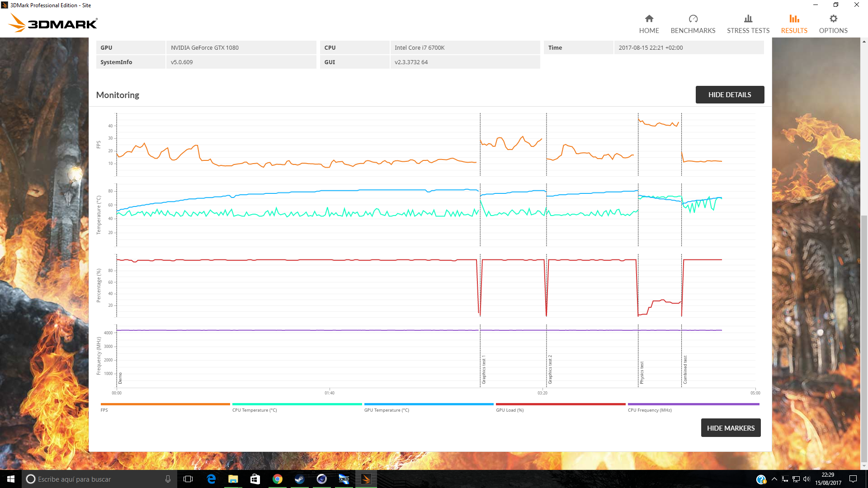Image resolution: width=868 pixels, height=488 pixels.
Task: Open Stress Tests bar chart icon
Action: coord(748,19)
